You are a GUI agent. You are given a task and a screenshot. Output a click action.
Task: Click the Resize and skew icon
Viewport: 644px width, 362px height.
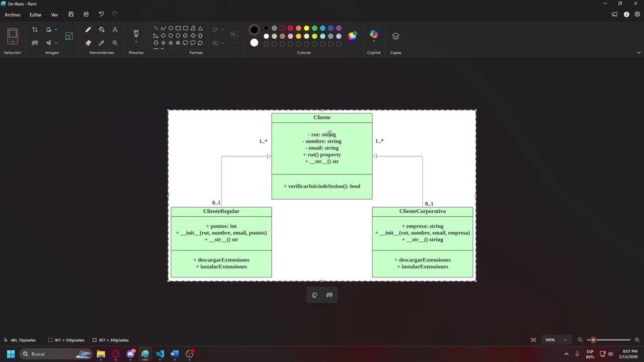[69, 36]
